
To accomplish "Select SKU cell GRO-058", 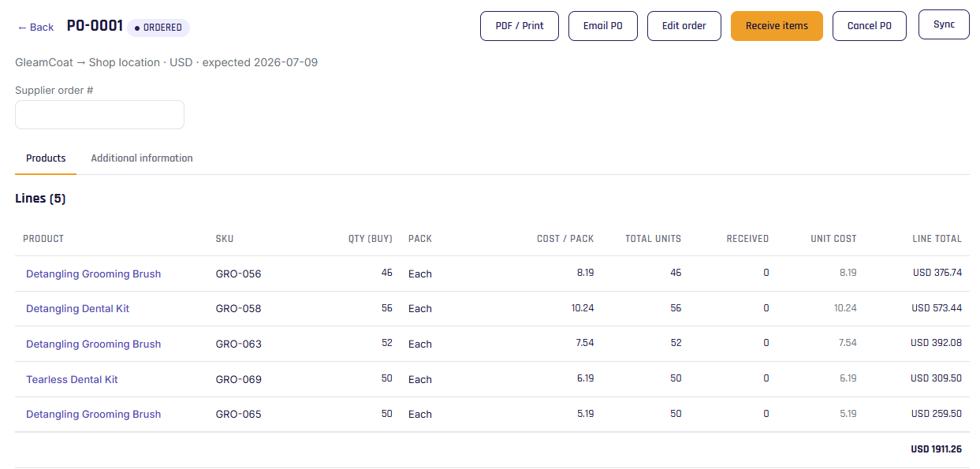I will (238, 308).
